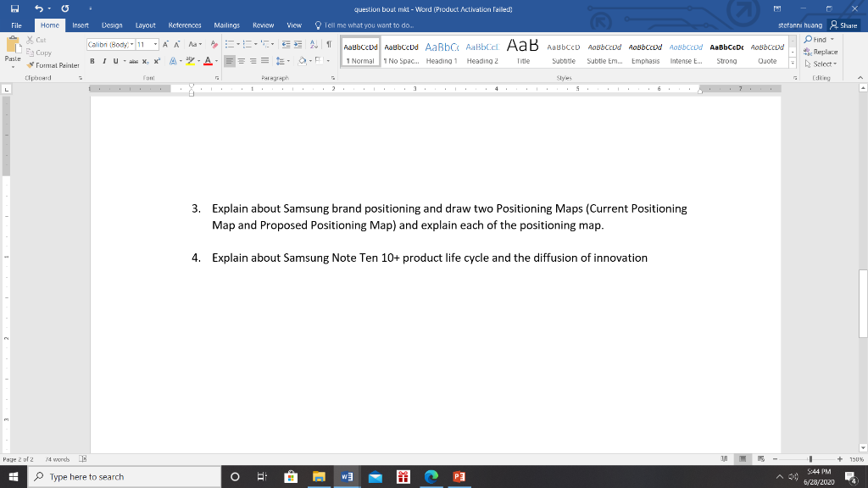
Task: Select the strikethrough icon
Action: coord(134,60)
